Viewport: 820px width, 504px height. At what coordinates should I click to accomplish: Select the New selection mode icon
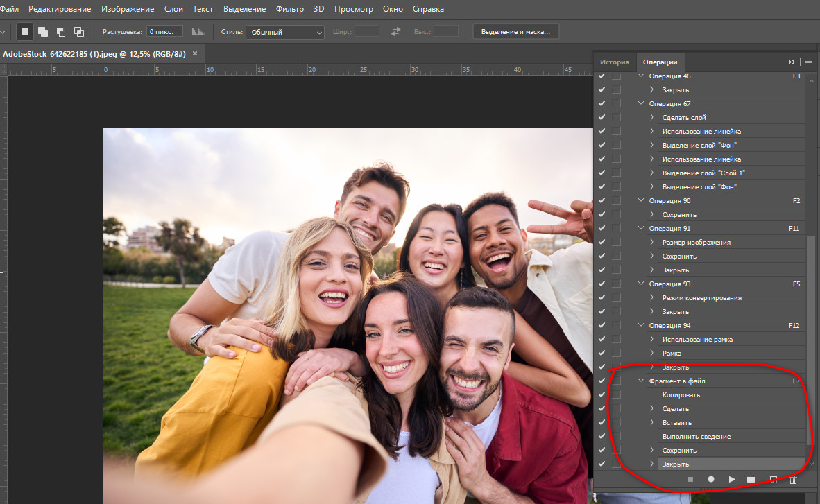[24, 32]
